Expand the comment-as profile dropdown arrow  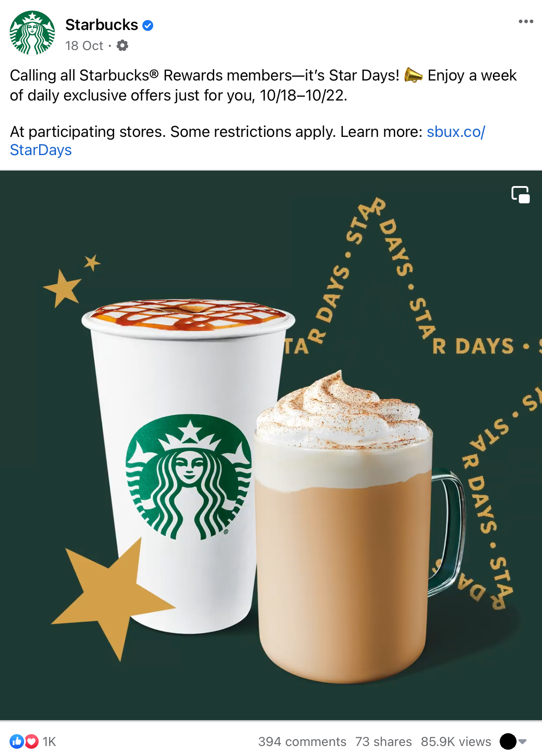(522, 741)
